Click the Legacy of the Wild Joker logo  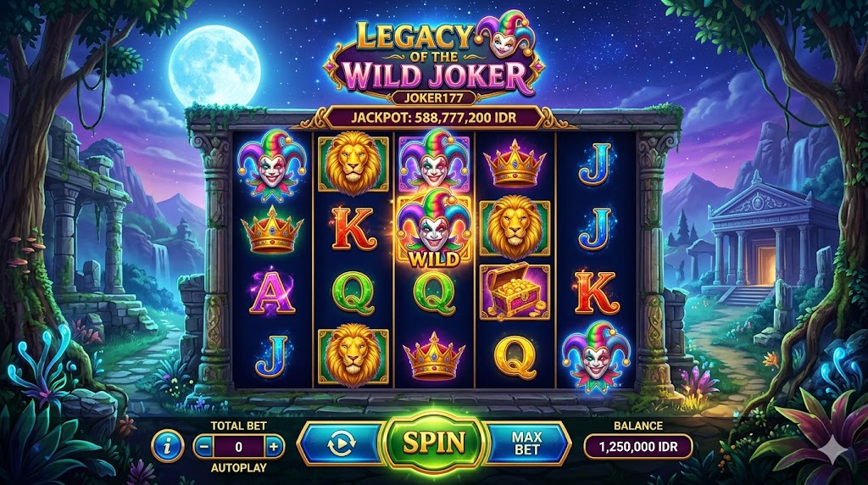(x=434, y=55)
